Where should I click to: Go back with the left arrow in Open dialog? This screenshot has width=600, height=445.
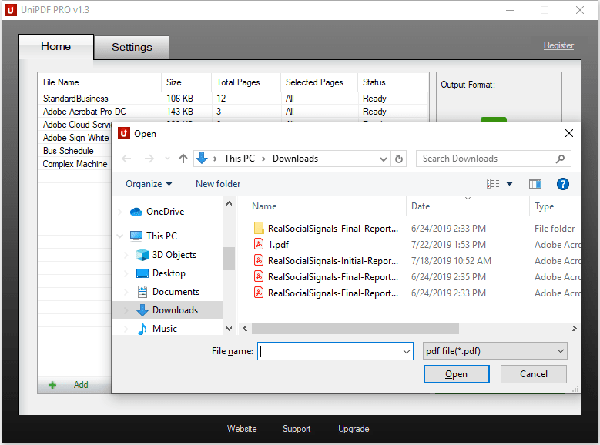(127, 158)
